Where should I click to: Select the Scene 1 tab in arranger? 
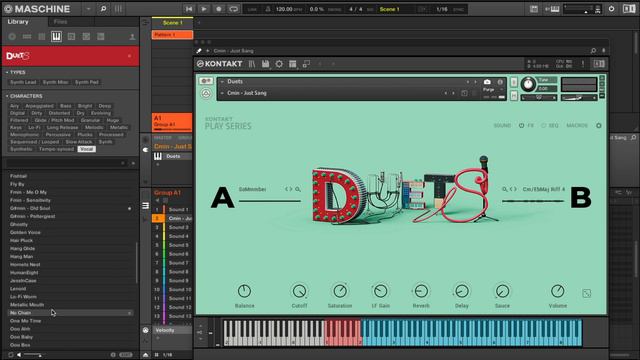[x=172, y=23]
